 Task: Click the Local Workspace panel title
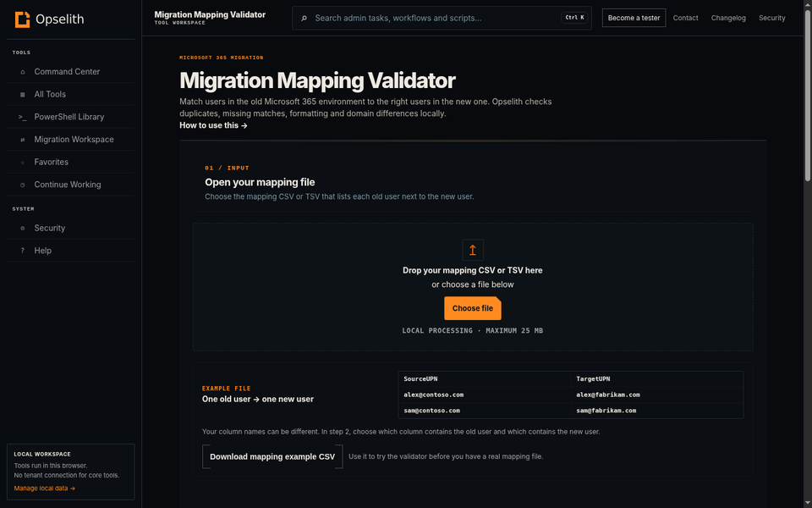pos(42,454)
